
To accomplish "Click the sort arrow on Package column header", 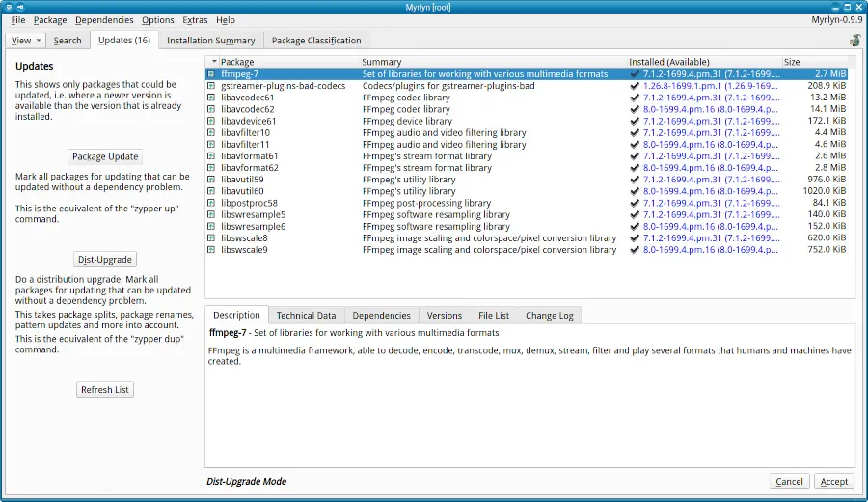I will pos(214,62).
